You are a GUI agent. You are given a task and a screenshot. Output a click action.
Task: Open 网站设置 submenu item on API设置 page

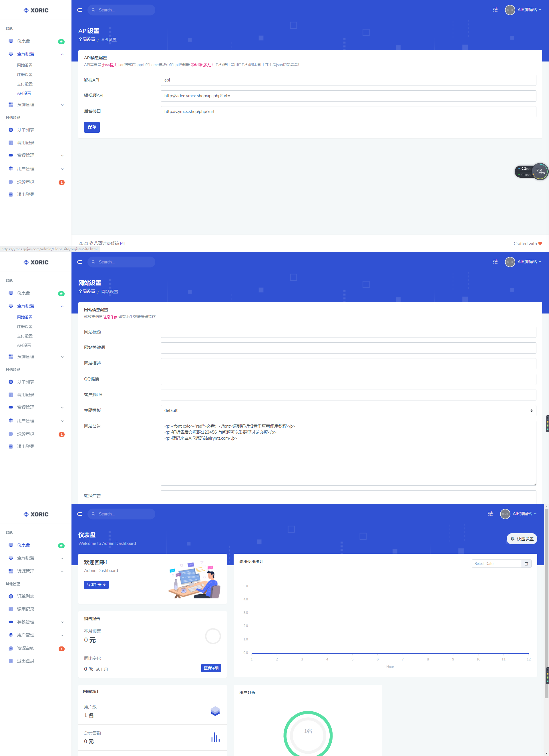(25, 65)
